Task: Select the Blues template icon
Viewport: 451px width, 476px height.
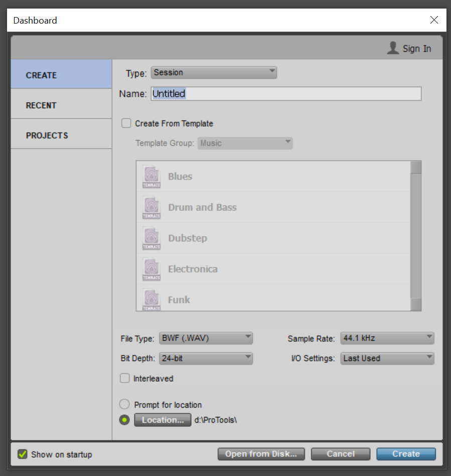Action: [x=152, y=177]
